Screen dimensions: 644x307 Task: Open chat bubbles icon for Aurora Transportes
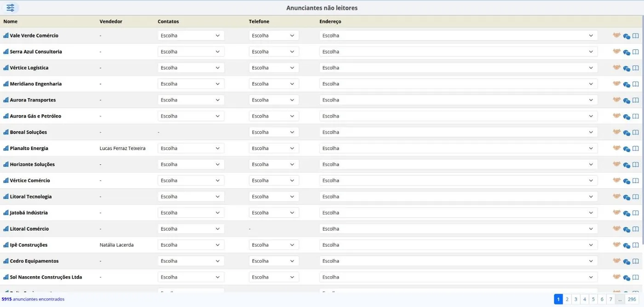(627, 100)
